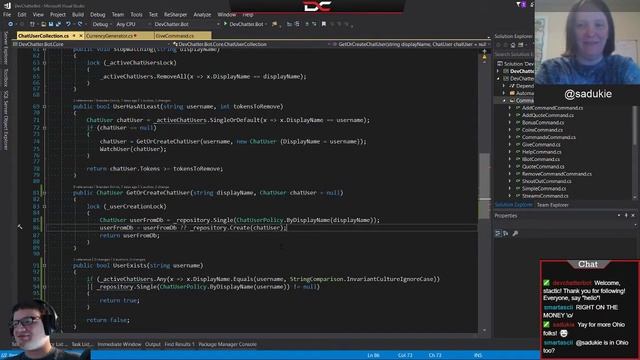Screen dimensions: 640x360
Task: Collapse the UserExists method outline
Action: point(44,265)
